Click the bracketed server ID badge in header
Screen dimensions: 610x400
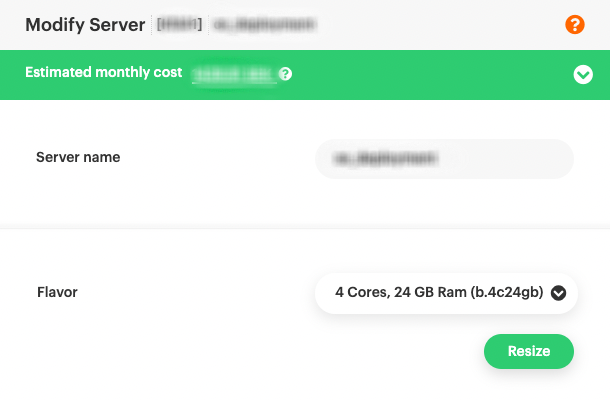180,24
